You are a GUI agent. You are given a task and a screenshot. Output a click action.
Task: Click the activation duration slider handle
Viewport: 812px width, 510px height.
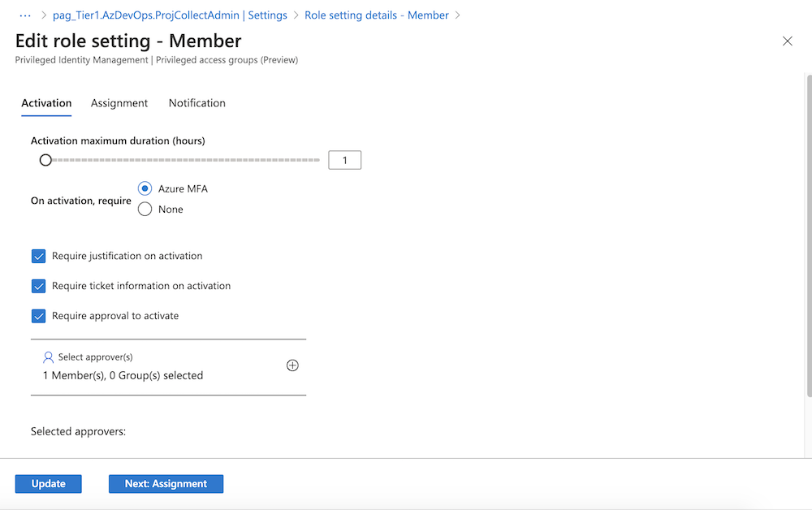click(x=45, y=160)
